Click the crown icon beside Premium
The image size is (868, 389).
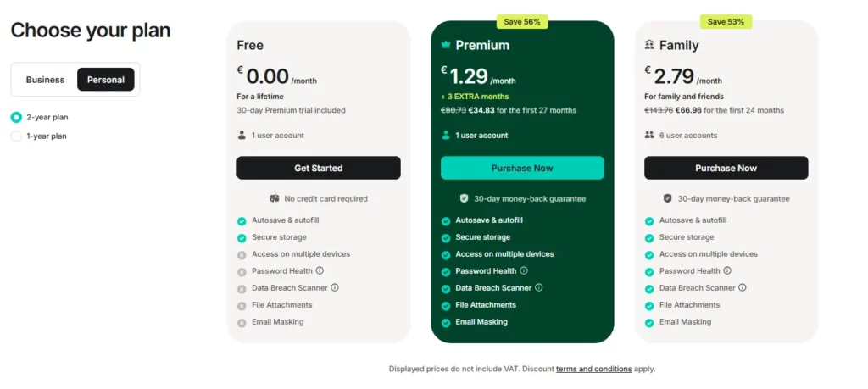point(446,45)
